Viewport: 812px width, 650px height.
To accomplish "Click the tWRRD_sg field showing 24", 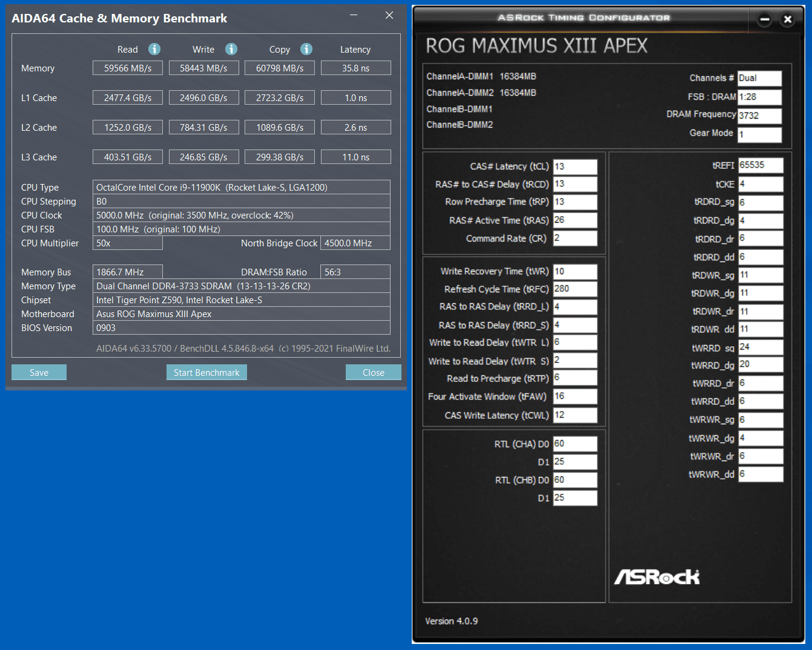I will click(x=761, y=347).
